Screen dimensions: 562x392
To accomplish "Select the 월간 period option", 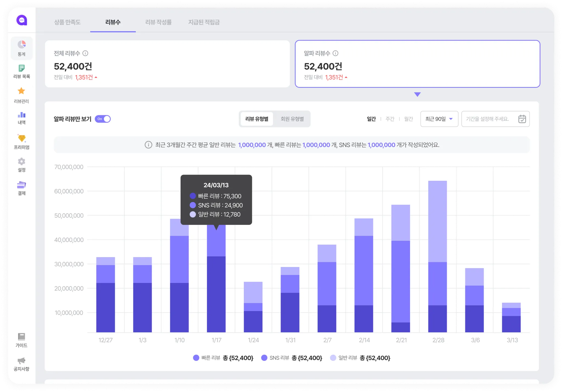I will click(x=408, y=119).
